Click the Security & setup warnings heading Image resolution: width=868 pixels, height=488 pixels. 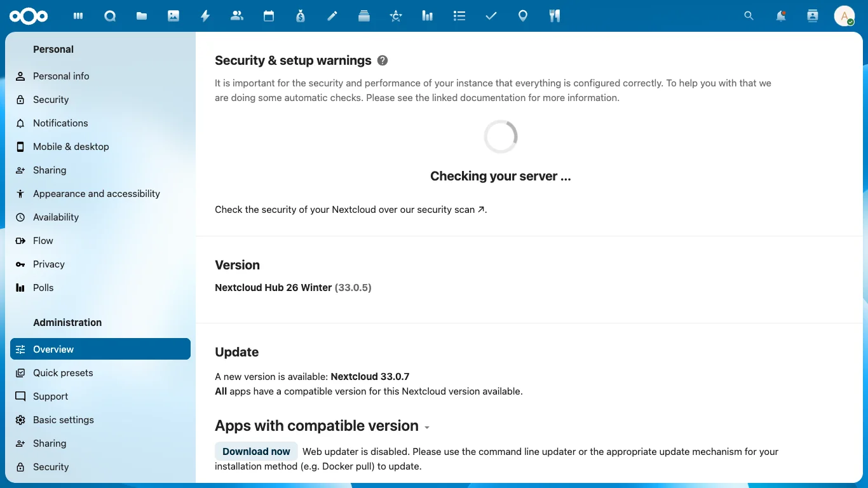[293, 60]
